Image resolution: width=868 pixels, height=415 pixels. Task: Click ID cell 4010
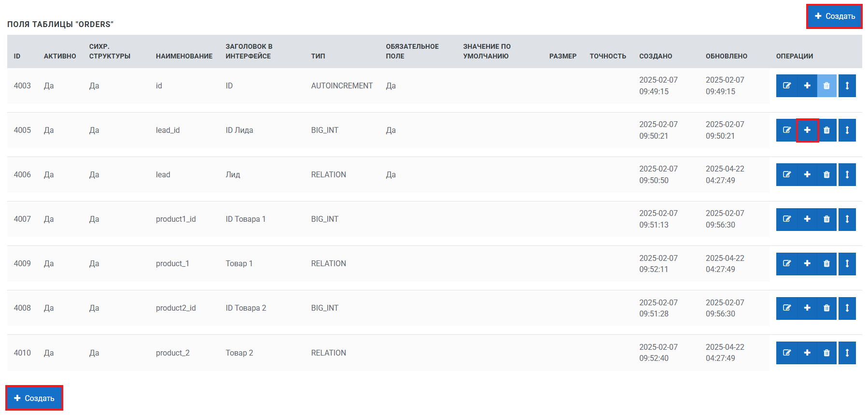[x=22, y=353]
